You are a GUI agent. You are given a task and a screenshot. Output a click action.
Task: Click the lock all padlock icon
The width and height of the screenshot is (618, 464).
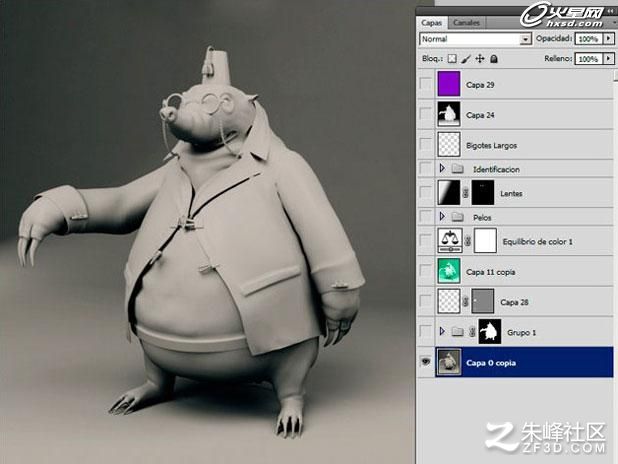pos(494,59)
